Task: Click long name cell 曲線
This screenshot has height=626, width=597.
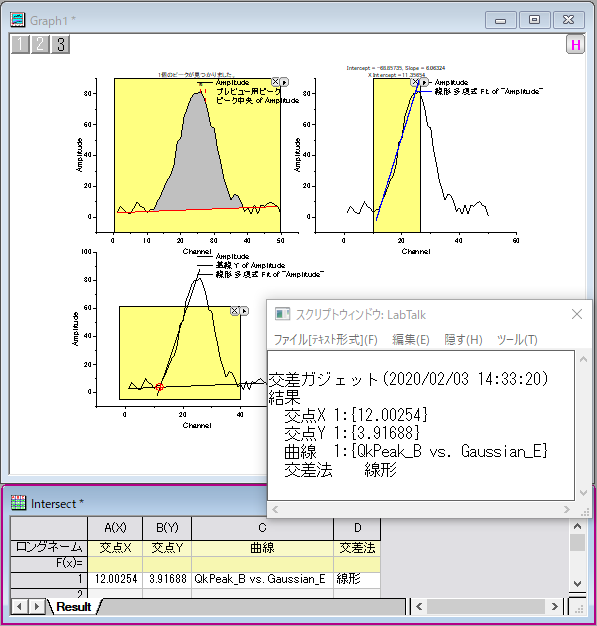Action: [262, 548]
